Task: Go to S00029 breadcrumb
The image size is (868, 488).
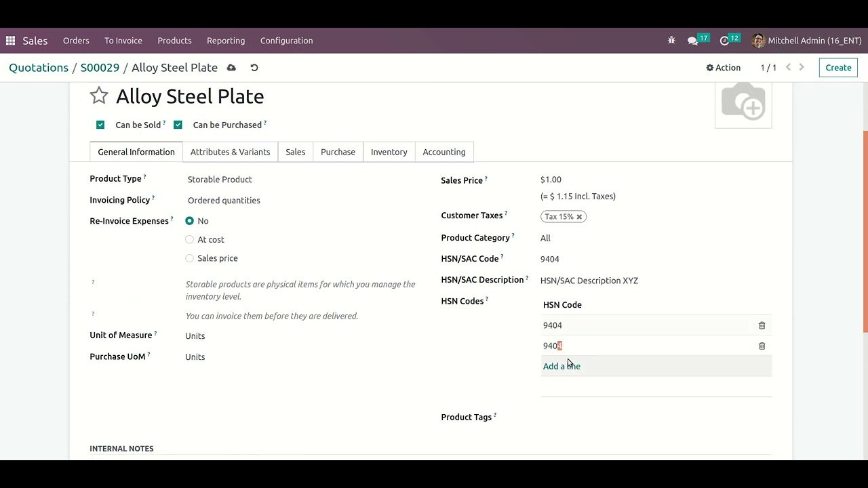Action: click(x=100, y=68)
